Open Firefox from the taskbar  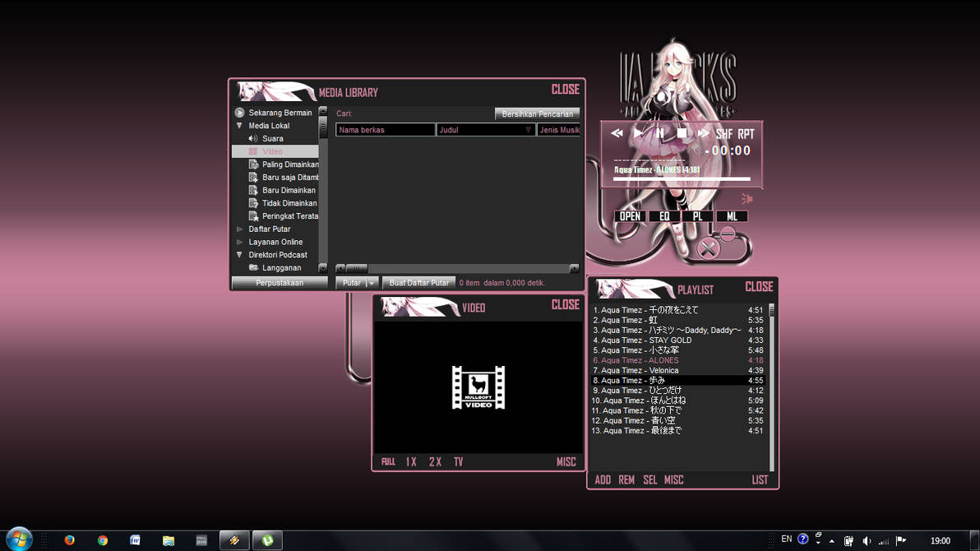69,540
